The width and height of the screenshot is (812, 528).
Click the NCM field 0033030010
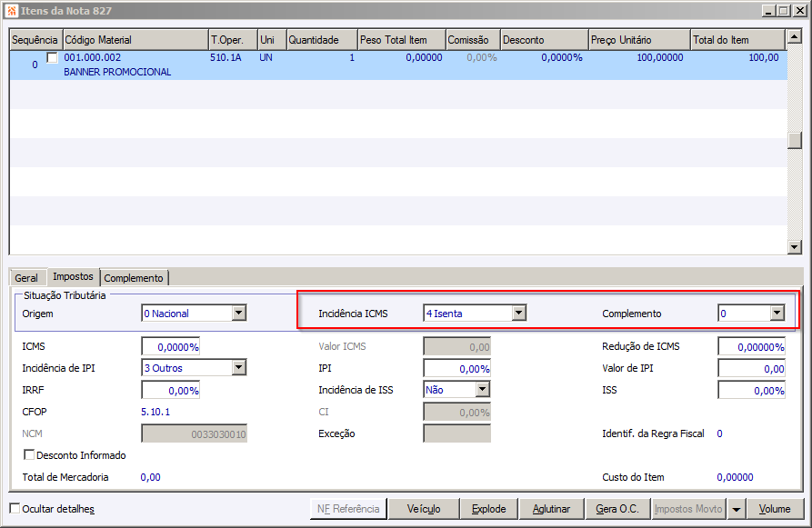coord(195,433)
